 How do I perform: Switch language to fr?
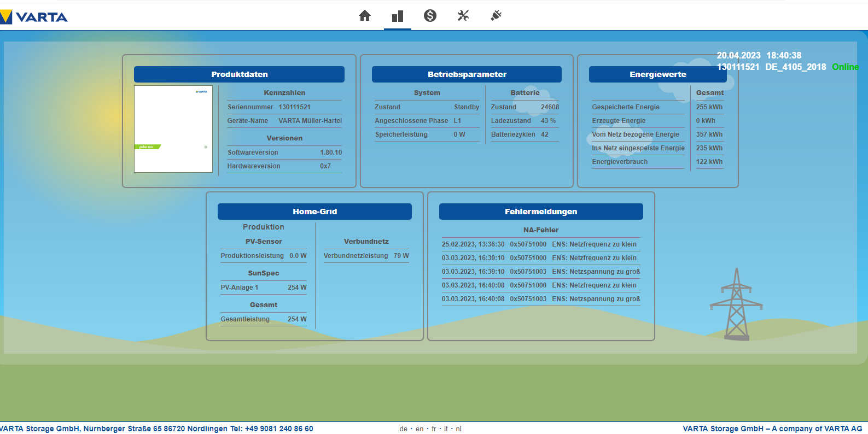(x=434, y=429)
